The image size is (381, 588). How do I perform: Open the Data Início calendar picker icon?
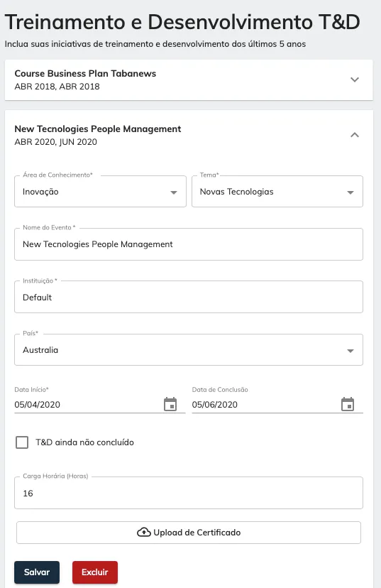tap(170, 404)
